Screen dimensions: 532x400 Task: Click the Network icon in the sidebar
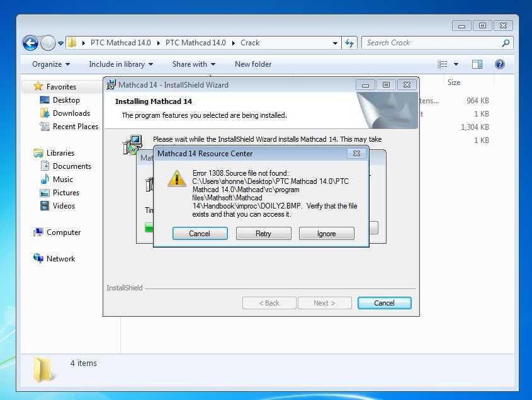point(38,258)
